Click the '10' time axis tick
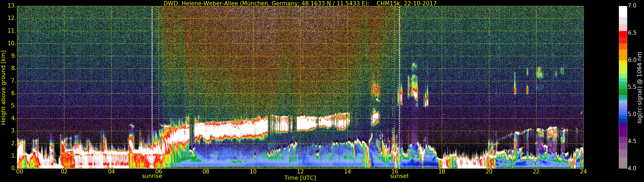Screen dimensions: 644x182 click(253, 172)
